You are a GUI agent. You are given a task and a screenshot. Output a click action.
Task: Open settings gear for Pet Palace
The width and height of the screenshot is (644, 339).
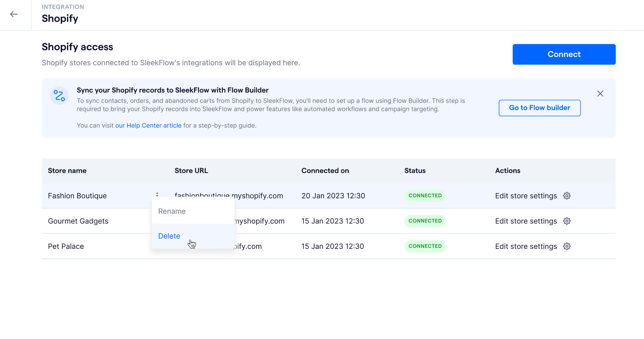[566, 246]
